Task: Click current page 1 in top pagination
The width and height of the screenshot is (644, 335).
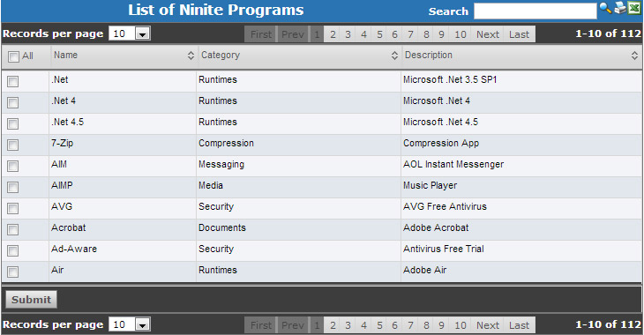Action: [317, 34]
